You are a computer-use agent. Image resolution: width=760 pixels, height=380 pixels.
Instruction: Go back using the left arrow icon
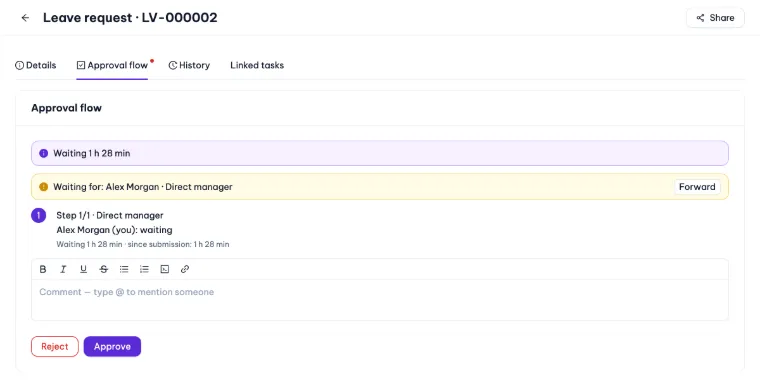point(25,18)
